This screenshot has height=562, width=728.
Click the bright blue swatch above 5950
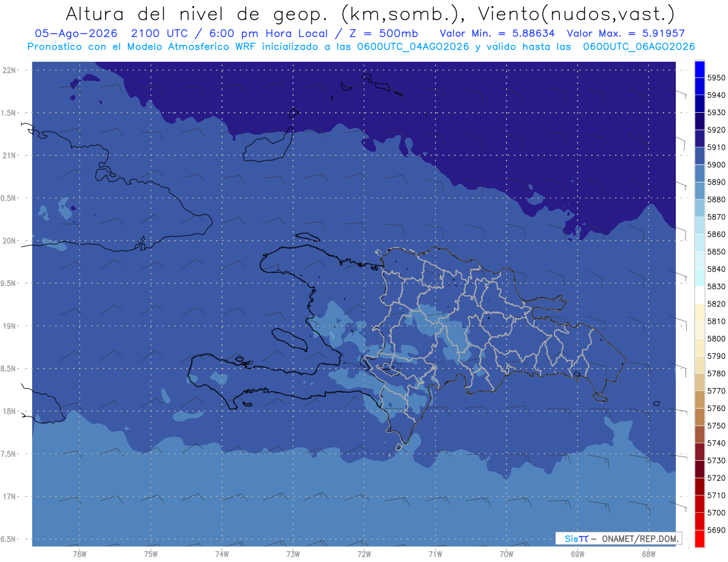pyautogui.click(x=699, y=69)
